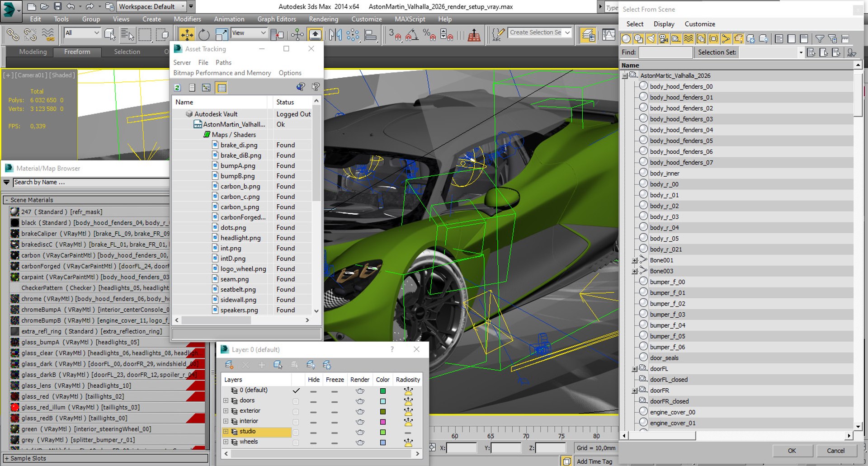Toggle Display Bone Objects filter in Select From Scene

point(726,39)
